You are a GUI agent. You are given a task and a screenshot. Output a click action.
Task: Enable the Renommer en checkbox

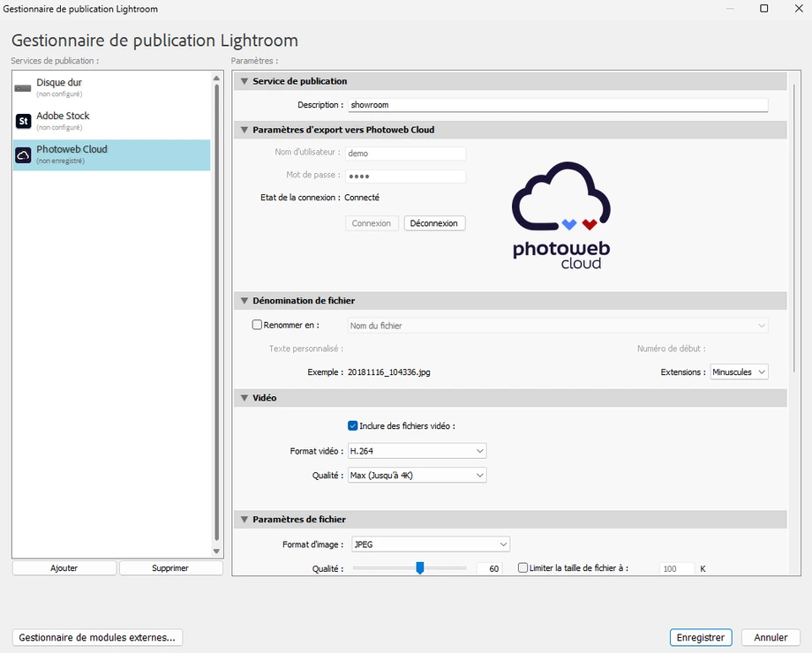[257, 325]
